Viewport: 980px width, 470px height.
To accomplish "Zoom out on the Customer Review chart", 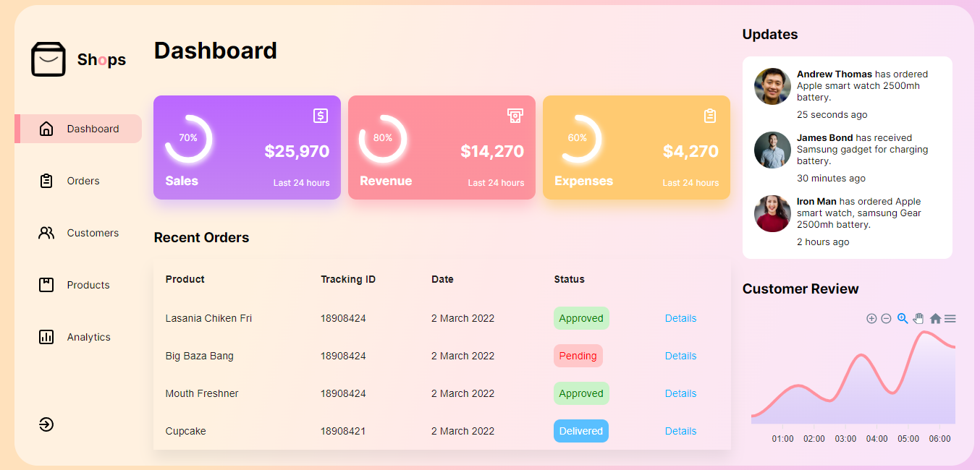I will pos(886,319).
